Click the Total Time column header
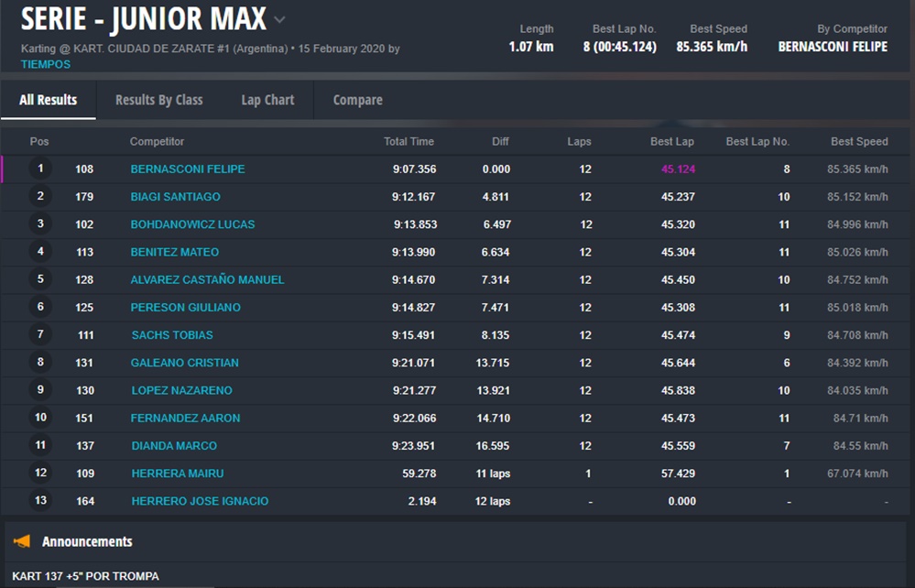Viewport: 915px width, 588px height. tap(408, 142)
